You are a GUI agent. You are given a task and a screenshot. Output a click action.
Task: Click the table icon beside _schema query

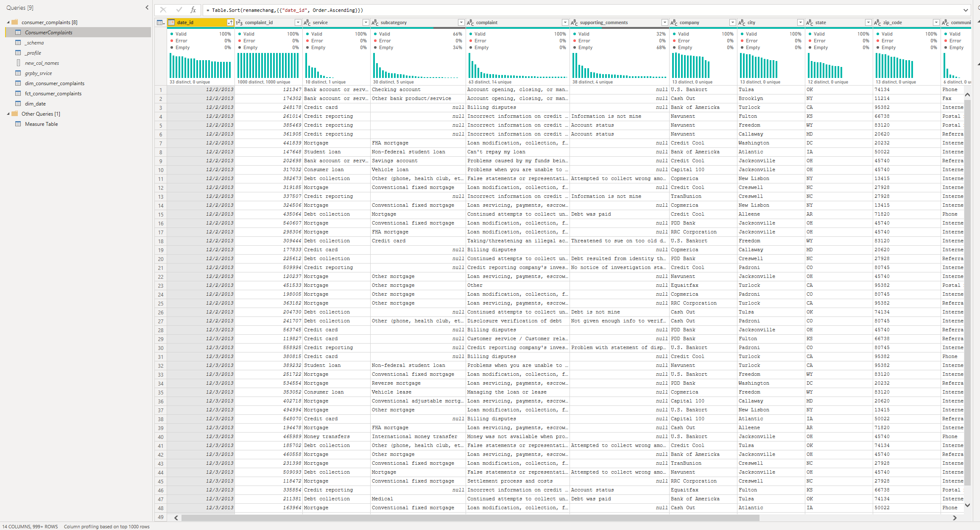(x=18, y=42)
